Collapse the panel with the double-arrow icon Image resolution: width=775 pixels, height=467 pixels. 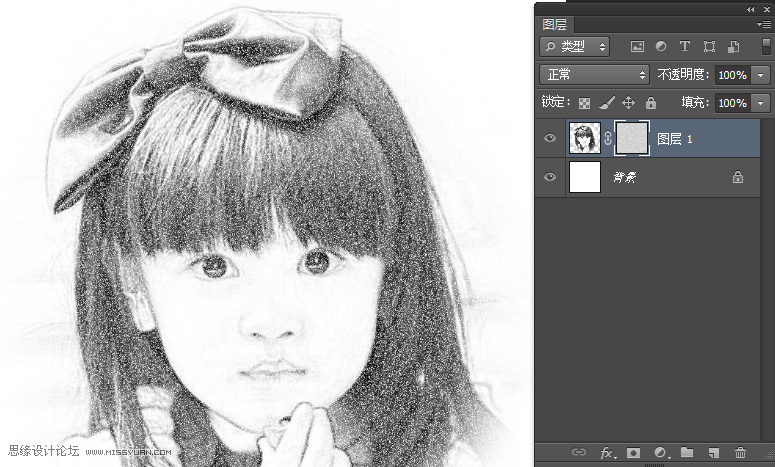751,9
